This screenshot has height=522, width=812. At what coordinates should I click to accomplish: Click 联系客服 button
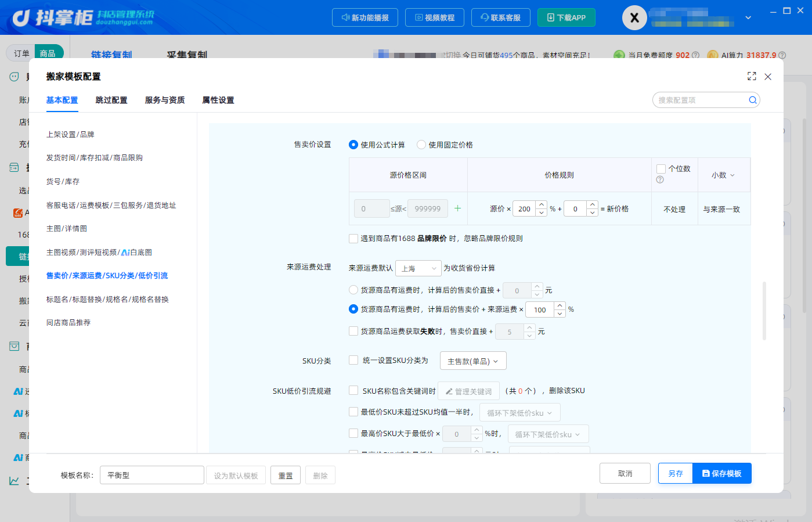click(501, 17)
